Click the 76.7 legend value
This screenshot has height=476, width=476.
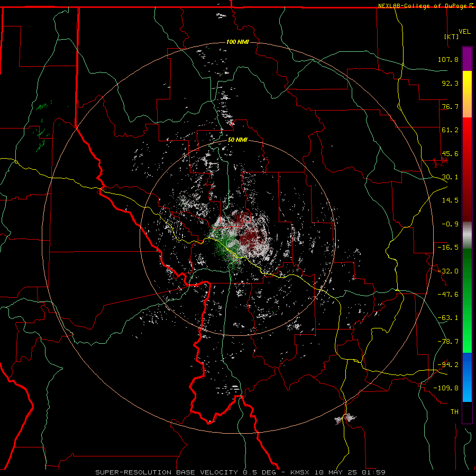[x=450, y=106]
